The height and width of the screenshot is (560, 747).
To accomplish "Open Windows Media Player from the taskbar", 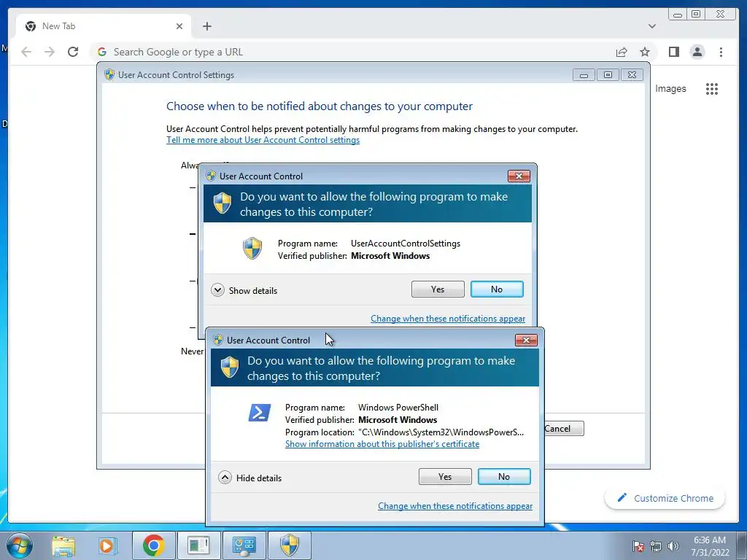I will [107, 545].
